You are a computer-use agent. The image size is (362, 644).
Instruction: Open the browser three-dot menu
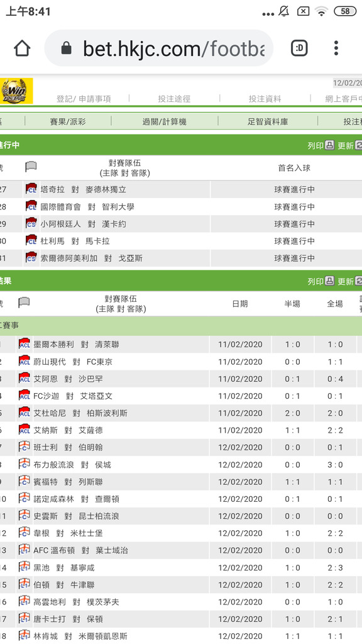pyautogui.click(x=336, y=48)
